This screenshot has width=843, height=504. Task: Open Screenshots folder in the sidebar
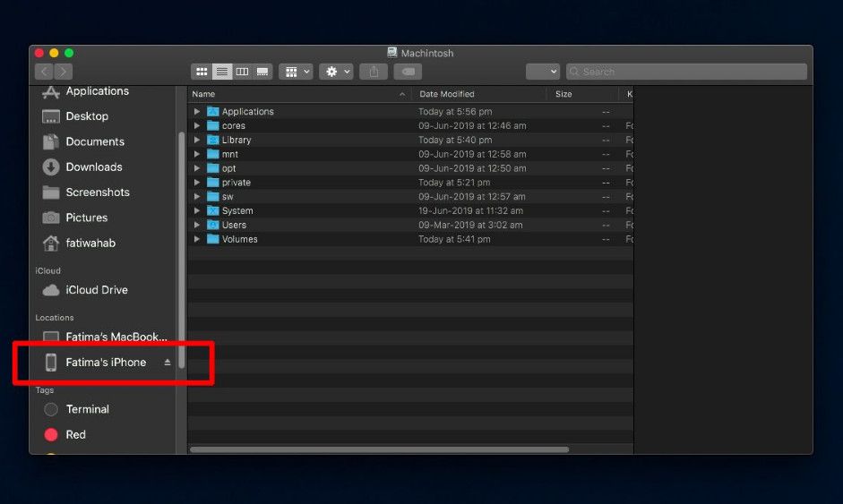(98, 192)
